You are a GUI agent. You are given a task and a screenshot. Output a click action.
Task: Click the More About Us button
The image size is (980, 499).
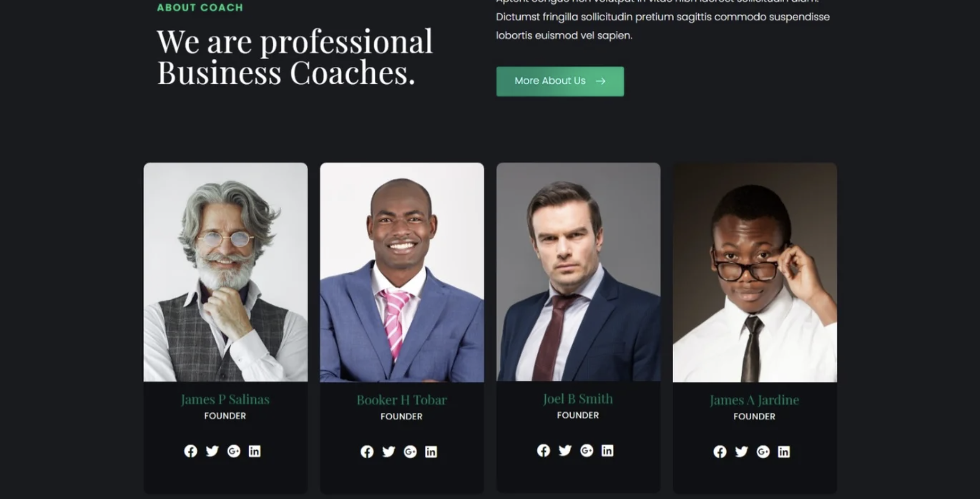click(560, 81)
